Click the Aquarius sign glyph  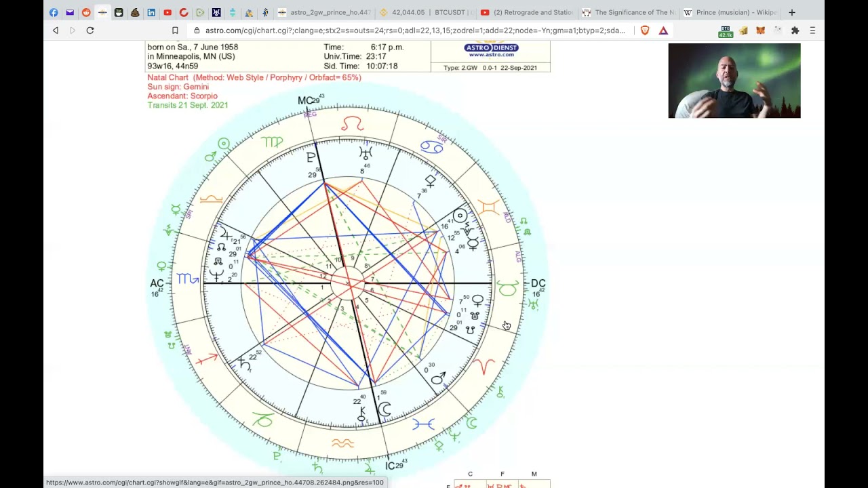pyautogui.click(x=342, y=443)
